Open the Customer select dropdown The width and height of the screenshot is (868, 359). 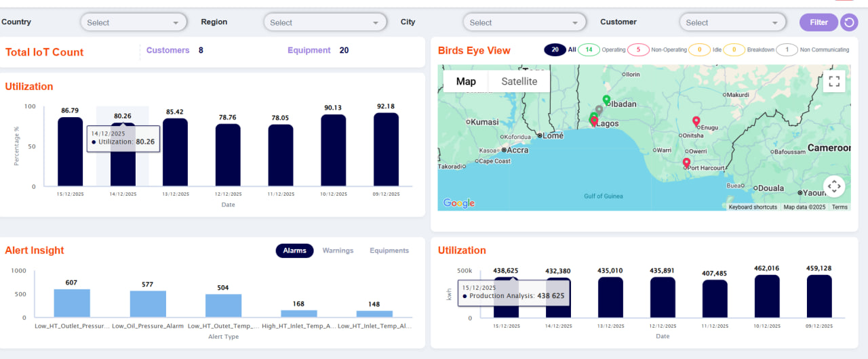tap(732, 22)
